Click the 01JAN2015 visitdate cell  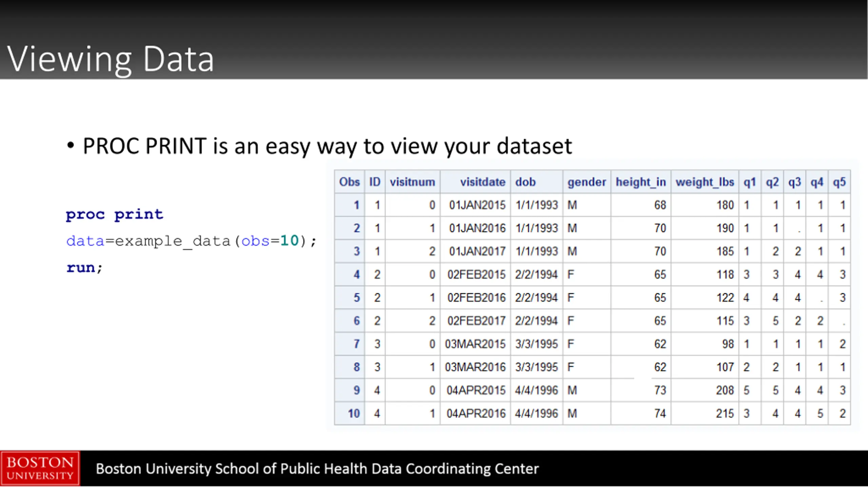click(x=477, y=205)
